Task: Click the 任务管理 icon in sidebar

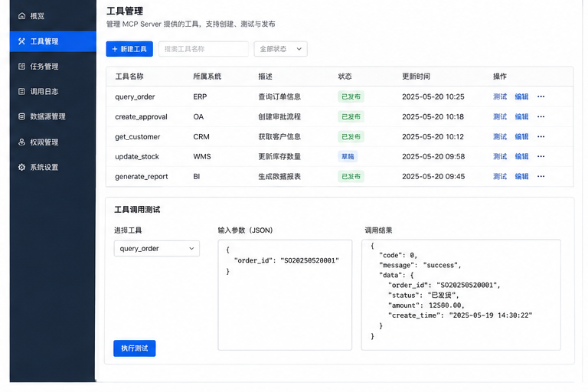Action: [x=21, y=67]
